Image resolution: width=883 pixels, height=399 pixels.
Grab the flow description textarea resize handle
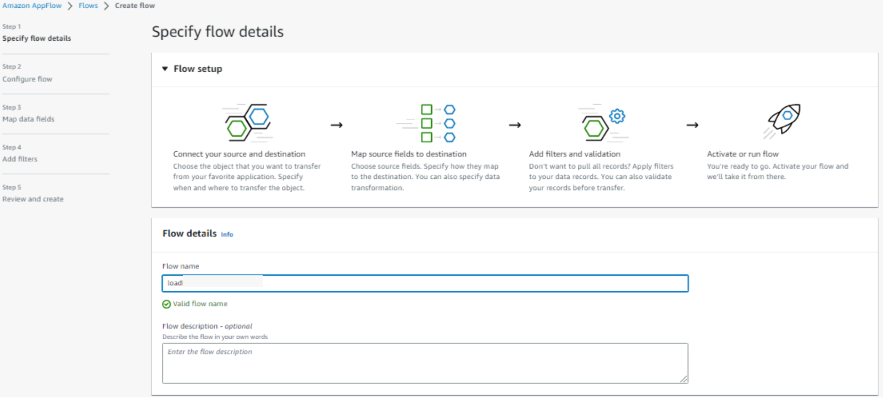click(x=684, y=380)
